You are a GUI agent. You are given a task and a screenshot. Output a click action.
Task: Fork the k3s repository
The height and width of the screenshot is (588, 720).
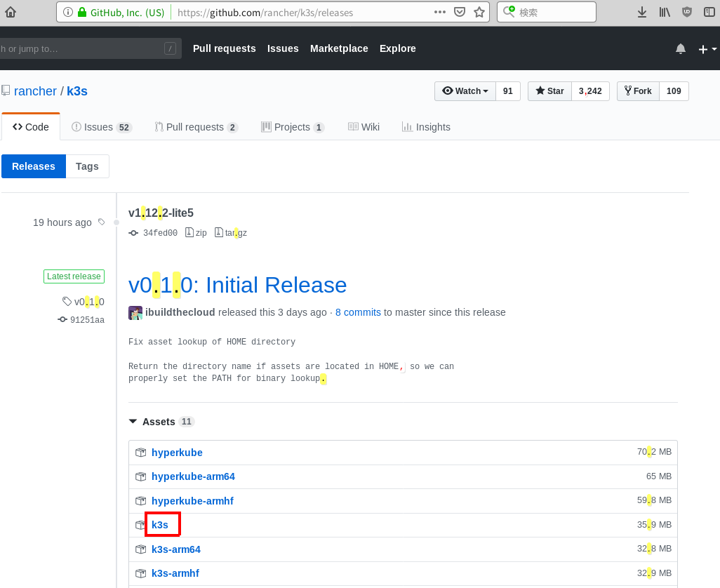639,91
